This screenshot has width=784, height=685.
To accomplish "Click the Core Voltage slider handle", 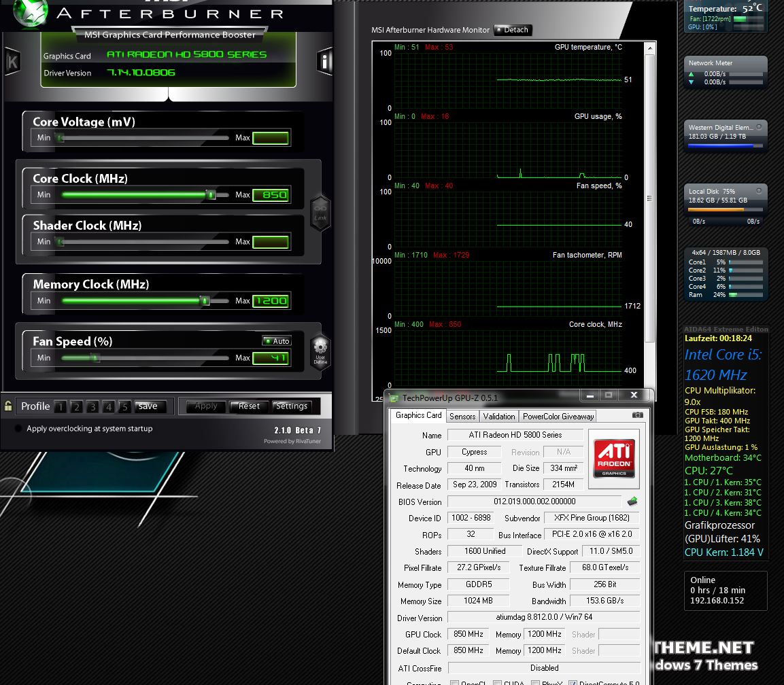I will pos(60,138).
